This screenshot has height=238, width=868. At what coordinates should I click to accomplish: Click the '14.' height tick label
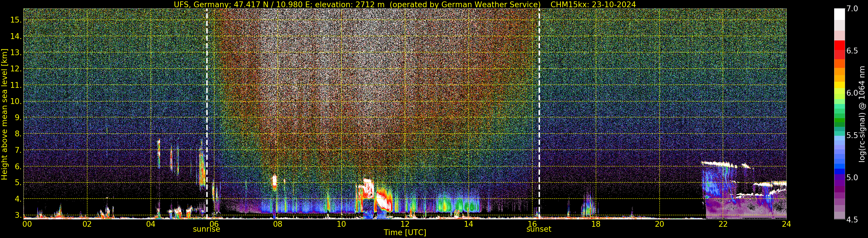pyautogui.click(x=16, y=36)
